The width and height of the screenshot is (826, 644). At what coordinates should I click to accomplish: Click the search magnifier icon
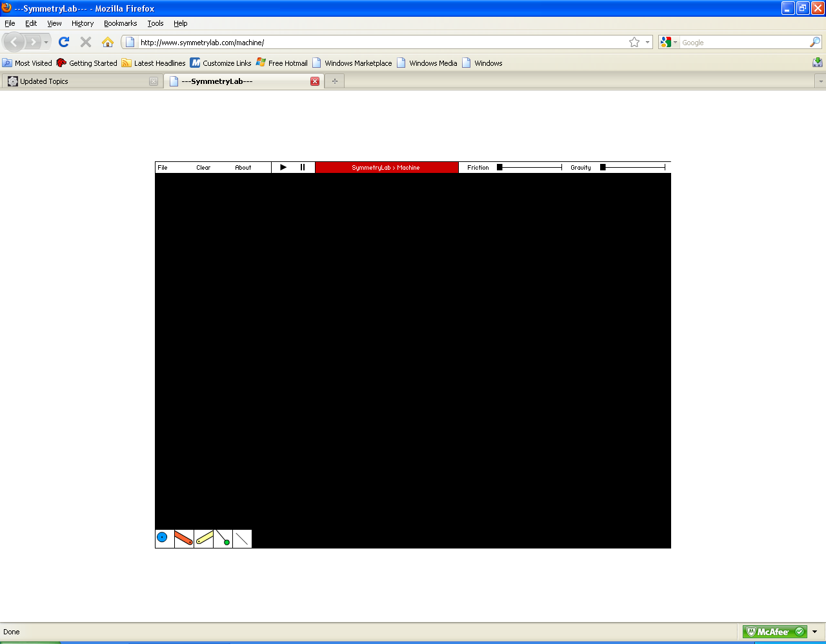(815, 42)
